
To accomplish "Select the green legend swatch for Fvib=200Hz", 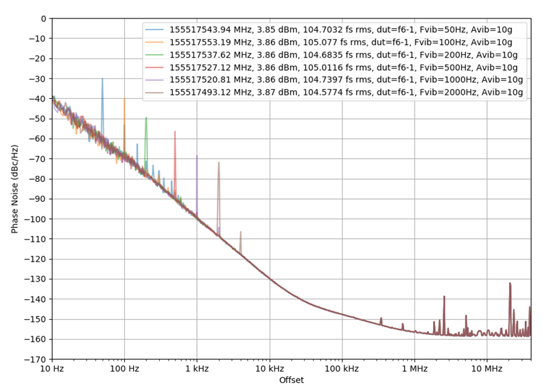I will (x=156, y=55).
